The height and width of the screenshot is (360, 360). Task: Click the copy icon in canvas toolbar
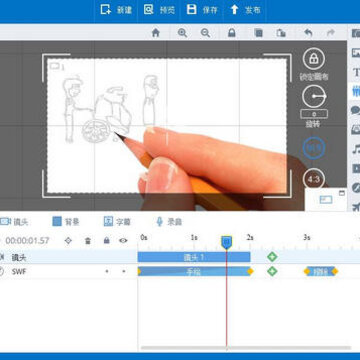(258, 33)
